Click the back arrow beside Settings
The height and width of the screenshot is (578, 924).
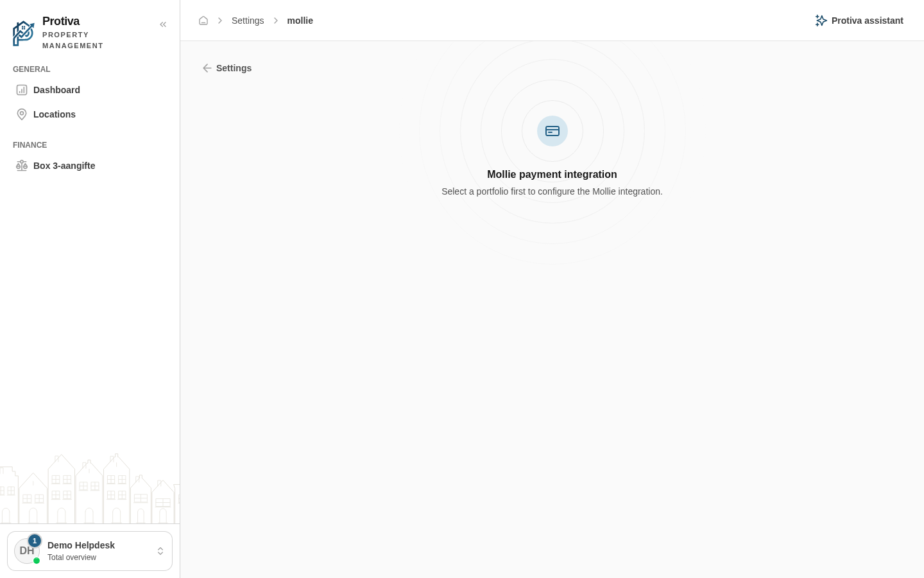click(207, 68)
